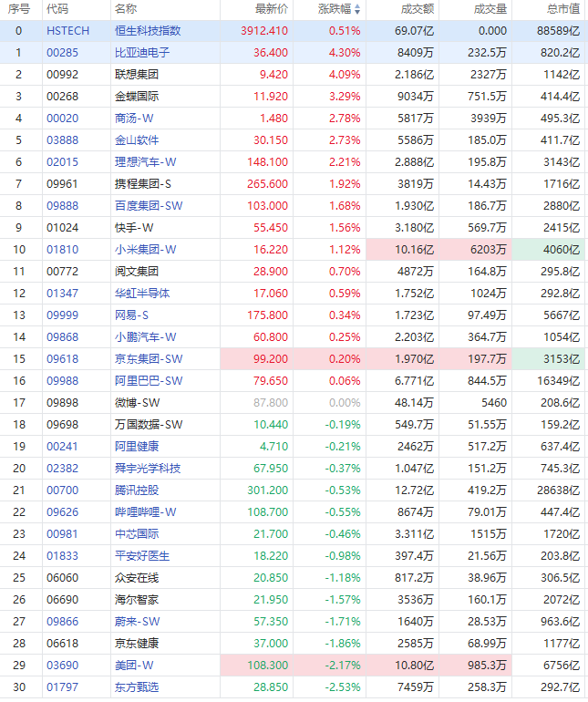Open stock code 00285
Viewport: 588px width, 702px height.
[62, 53]
